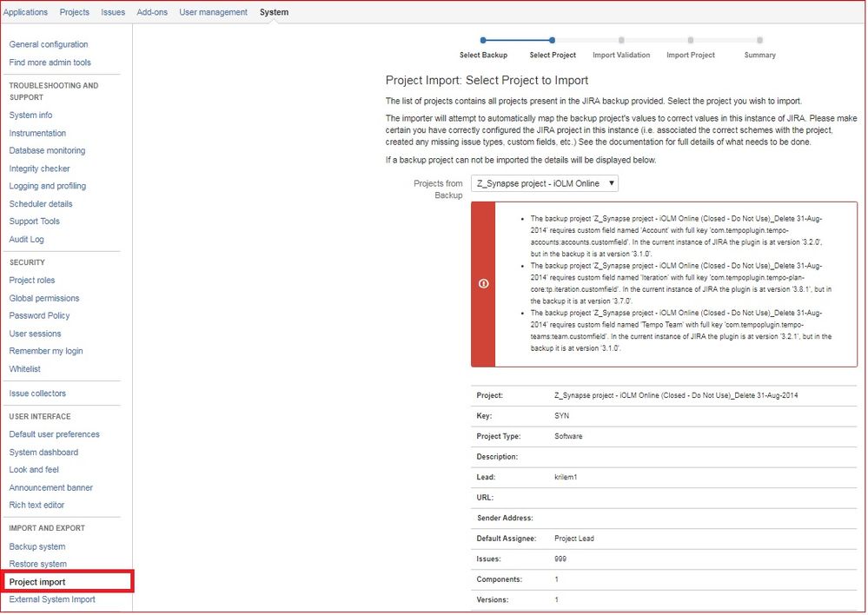
Task: Click Find more admin tools
Action: (50, 63)
